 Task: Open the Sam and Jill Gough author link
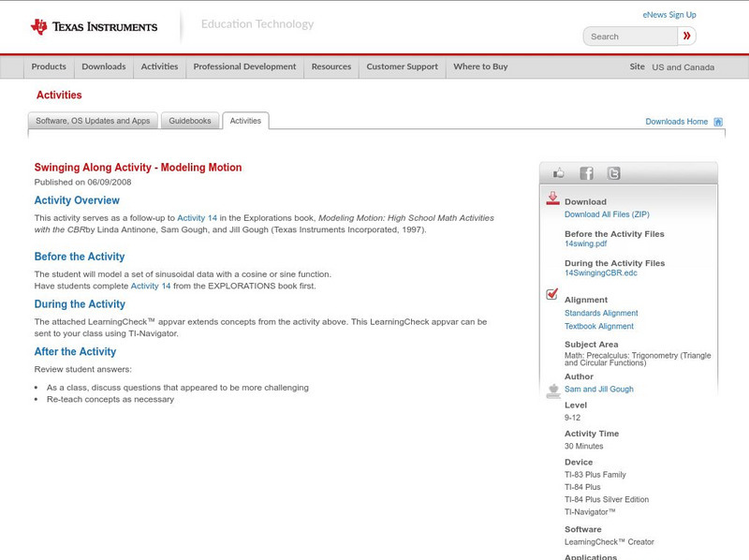(x=599, y=390)
